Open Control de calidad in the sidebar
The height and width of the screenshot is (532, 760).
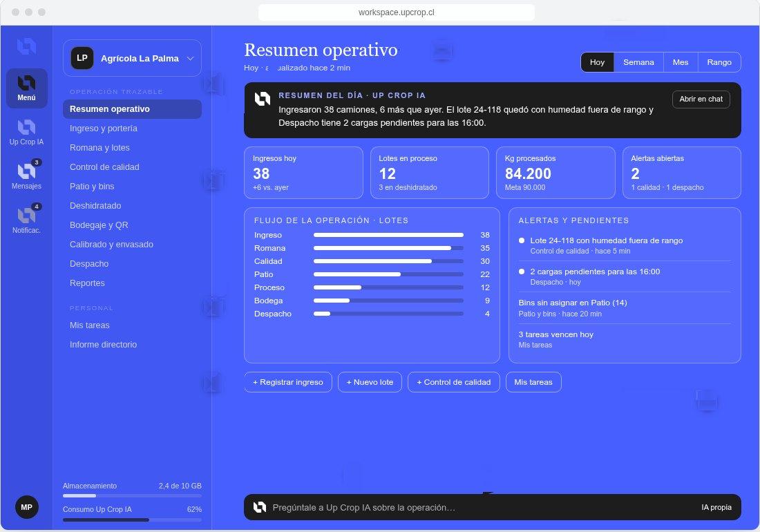pyautogui.click(x=133, y=167)
